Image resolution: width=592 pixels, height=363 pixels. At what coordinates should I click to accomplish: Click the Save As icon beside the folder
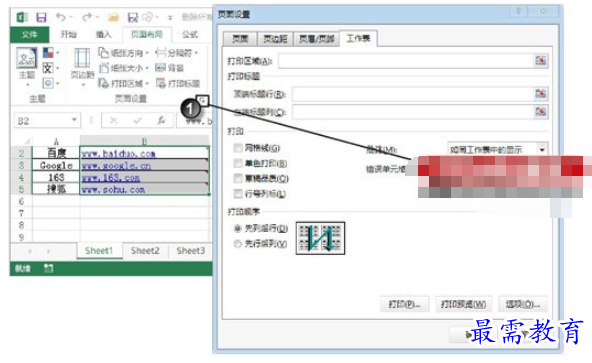[133, 17]
